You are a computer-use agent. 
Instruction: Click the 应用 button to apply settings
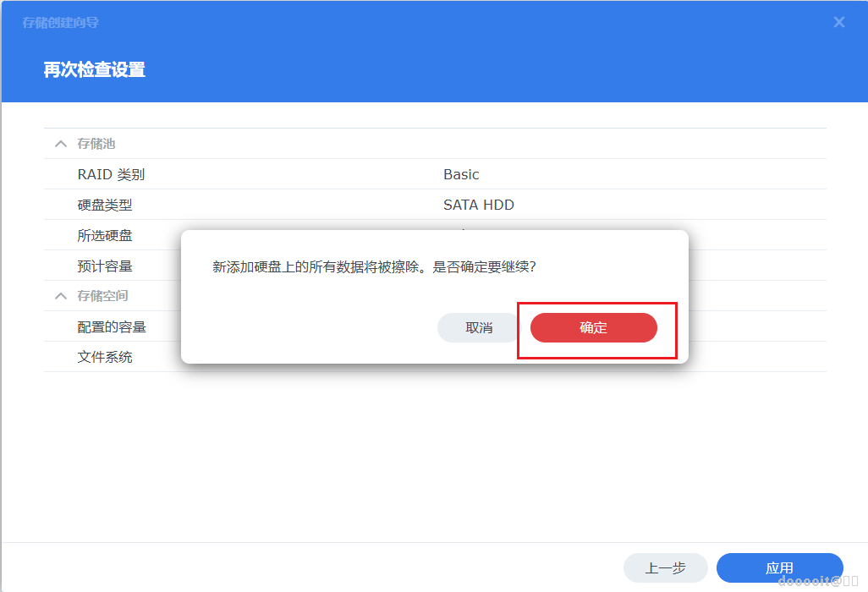[x=779, y=567]
